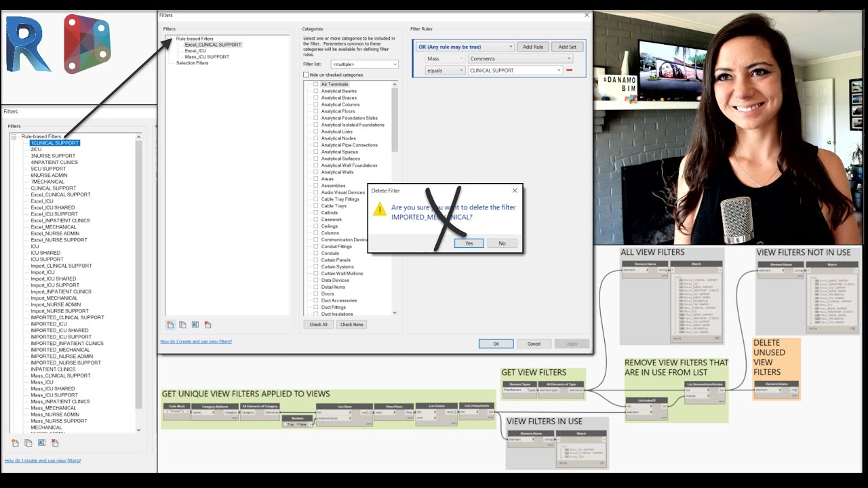Close the large Filters dialog
This screenshot has width=868, height=488.
[x=587, y=15]
